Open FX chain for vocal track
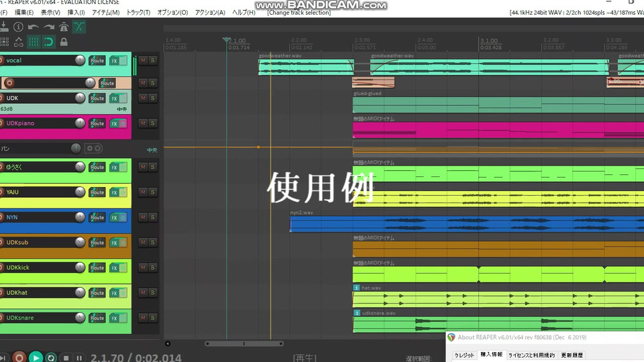644x362 pixels. point(114,61)
